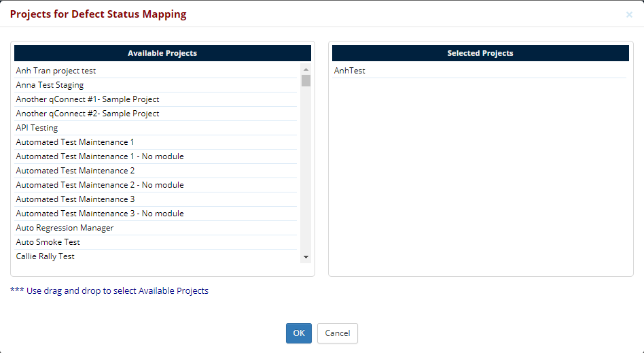Image resolution: width=644 pixels, height=353 pixels.
Task: Pick the Callie Rally Test project
Action: [46, 256]
